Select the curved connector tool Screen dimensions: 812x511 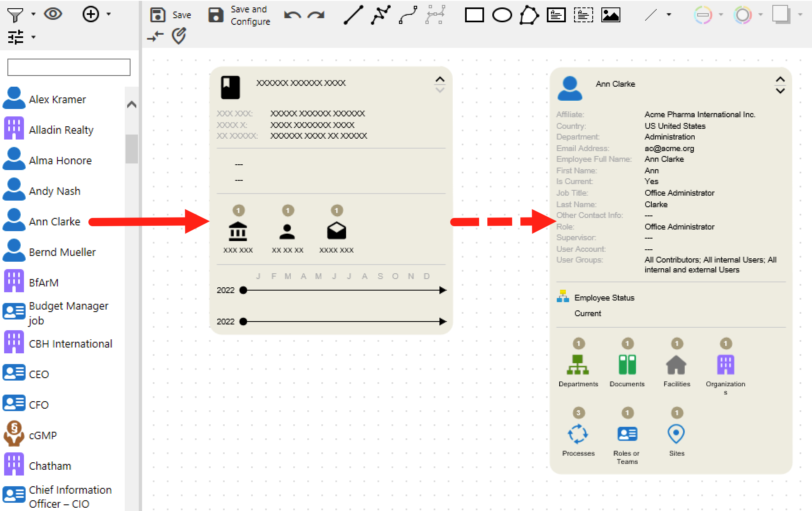coord(408,15)
